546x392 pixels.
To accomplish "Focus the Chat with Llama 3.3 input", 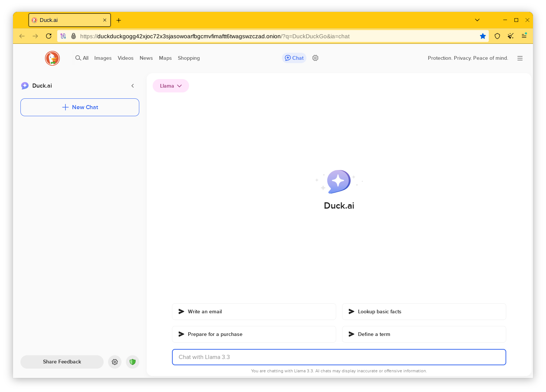I will (339, 357).
